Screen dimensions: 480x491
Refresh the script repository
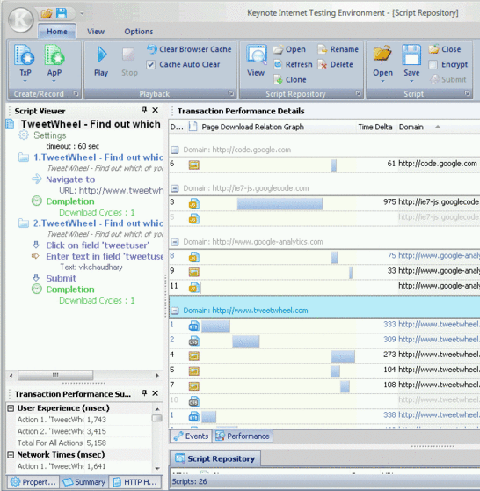coord(293,65)
